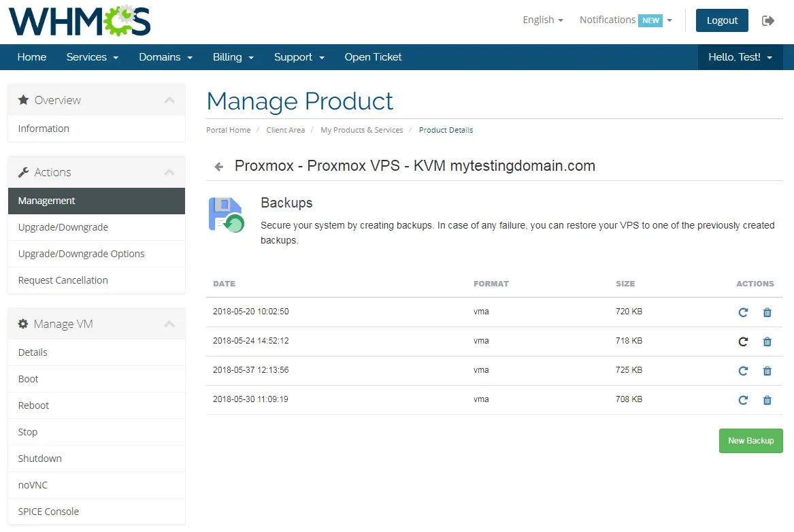Click the date 2018-05-20 10:02:50
The height and width of the screenshot is (532, 794).
coord(250,312)
